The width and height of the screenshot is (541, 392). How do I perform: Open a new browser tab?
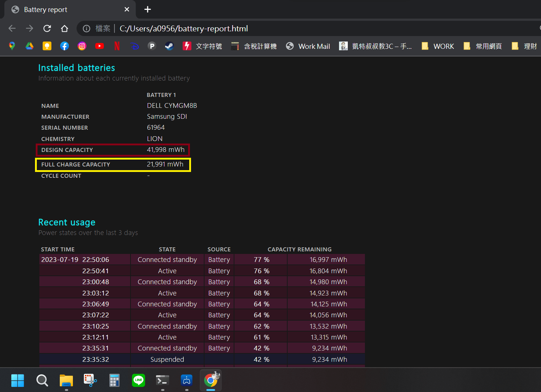pos(148,9)
